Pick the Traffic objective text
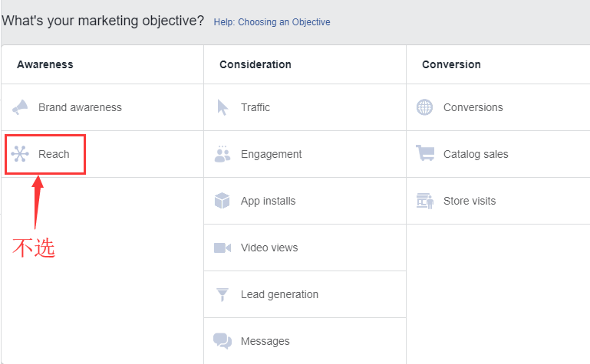The height and width of the screenshot is (364, 590). pos(255,107)
